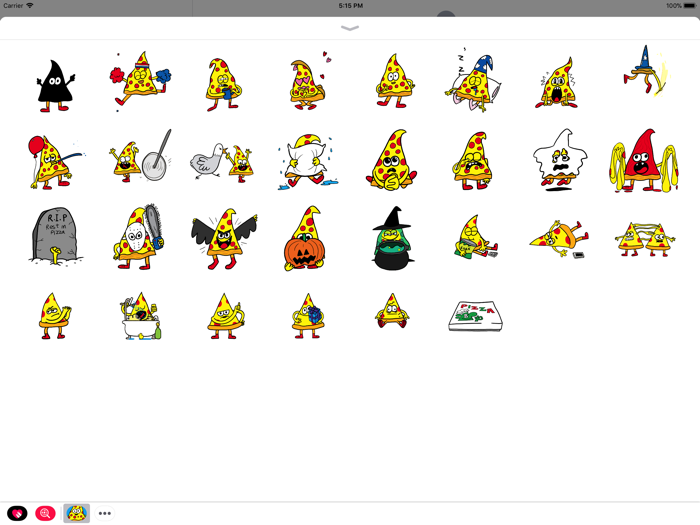Image resolution: width=700 pixels, height=525 pixels.
Task: Select the heart-eyes pizza in love sticker
Action: coord(309,82)
